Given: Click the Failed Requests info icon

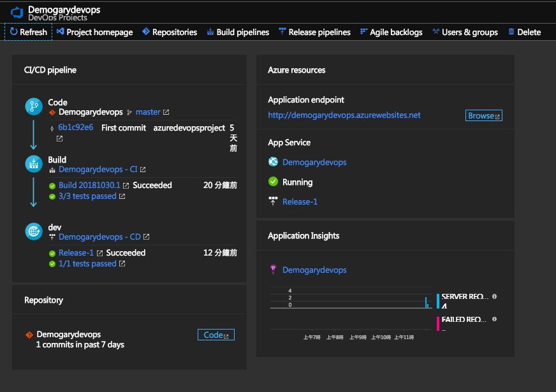Looking at the screenshot, I should (495, 319).
